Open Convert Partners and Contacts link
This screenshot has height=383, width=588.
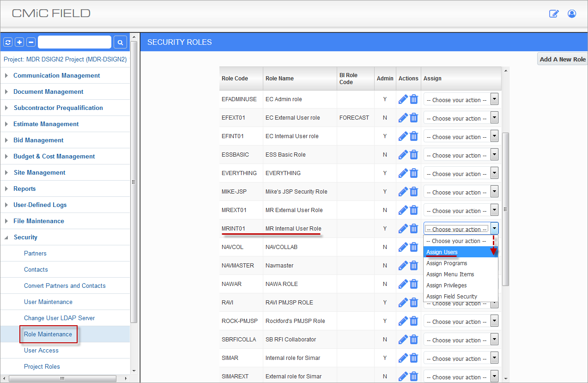(x=65, y=286)
